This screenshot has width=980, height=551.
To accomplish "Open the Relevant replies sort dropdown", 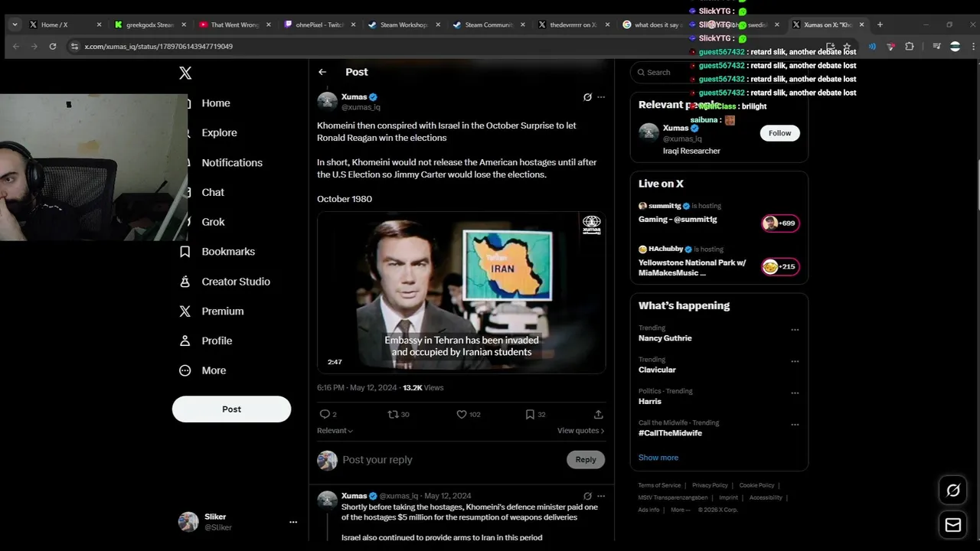I will pos(335,431).
